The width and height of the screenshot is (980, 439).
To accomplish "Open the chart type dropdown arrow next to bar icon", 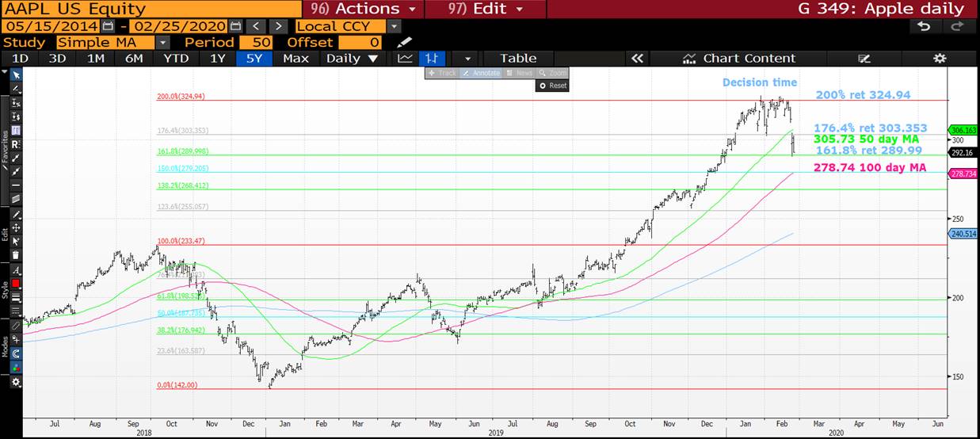I will [x=467, y=58].
